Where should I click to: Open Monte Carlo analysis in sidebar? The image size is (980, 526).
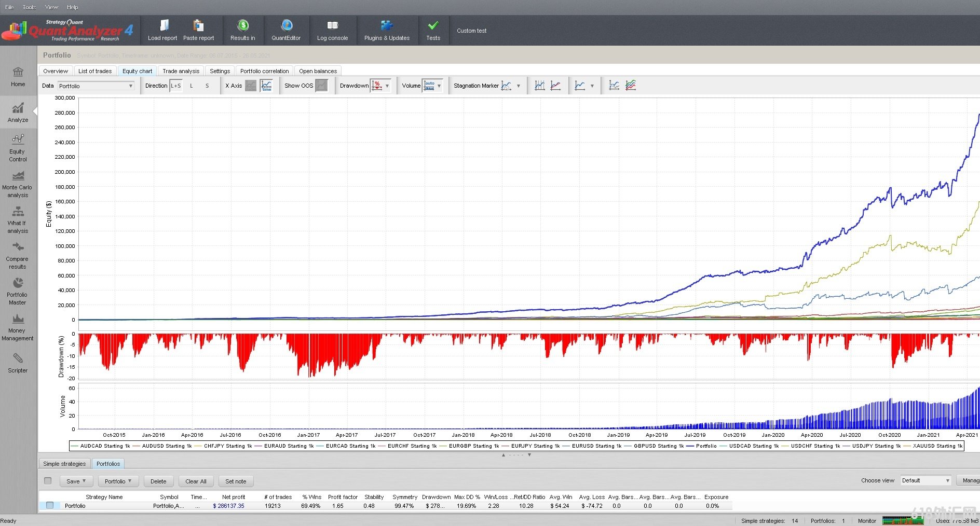[18, 184]
